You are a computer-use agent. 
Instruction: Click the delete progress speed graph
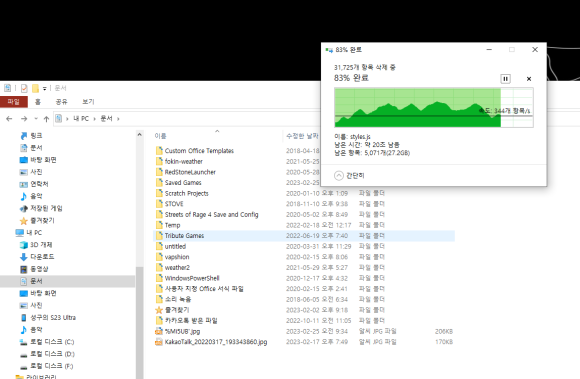click(434, 108)
